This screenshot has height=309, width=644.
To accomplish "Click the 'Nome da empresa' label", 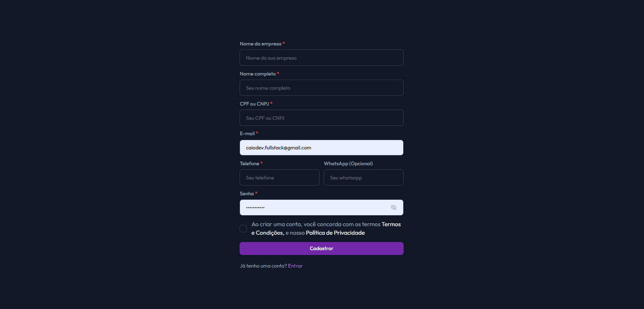I will pyautogui.click(x=260, y=43).
